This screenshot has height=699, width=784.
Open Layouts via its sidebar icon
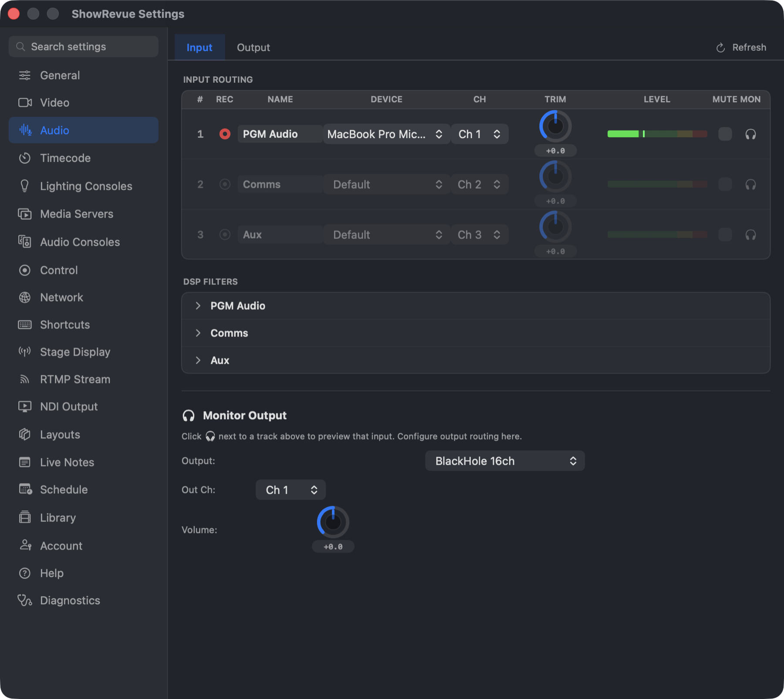[x=25, y=434]
